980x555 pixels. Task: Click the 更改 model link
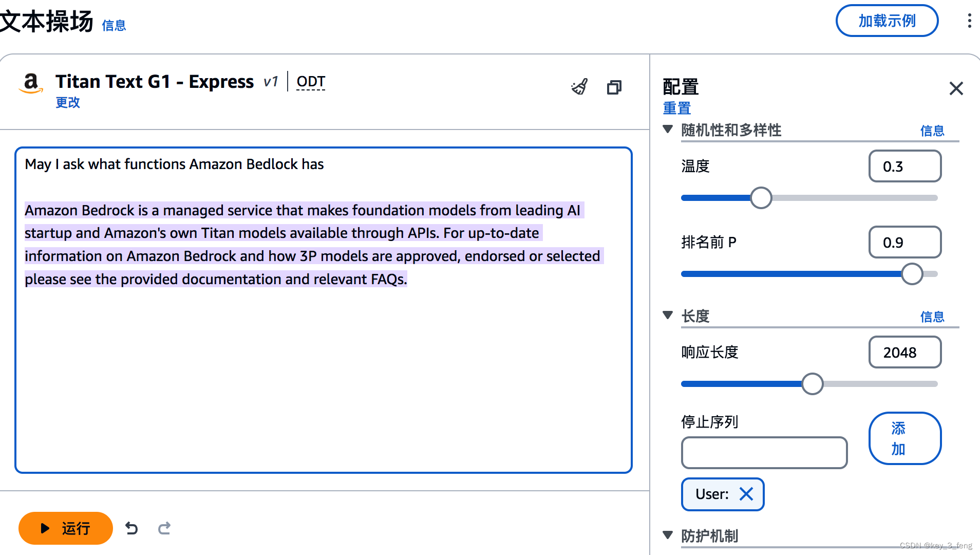click(68, 103)
